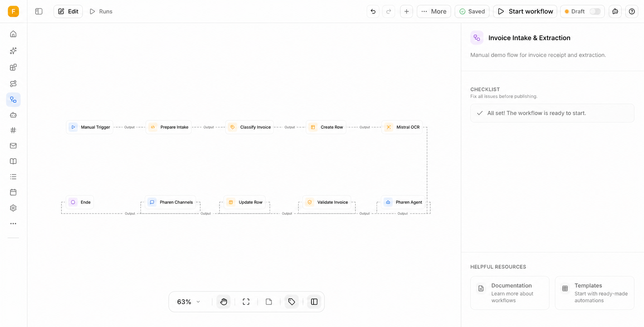This screenshot has height=327, width=644.
Task: Toggle the tag labels icon
Action: coord(292,302)
